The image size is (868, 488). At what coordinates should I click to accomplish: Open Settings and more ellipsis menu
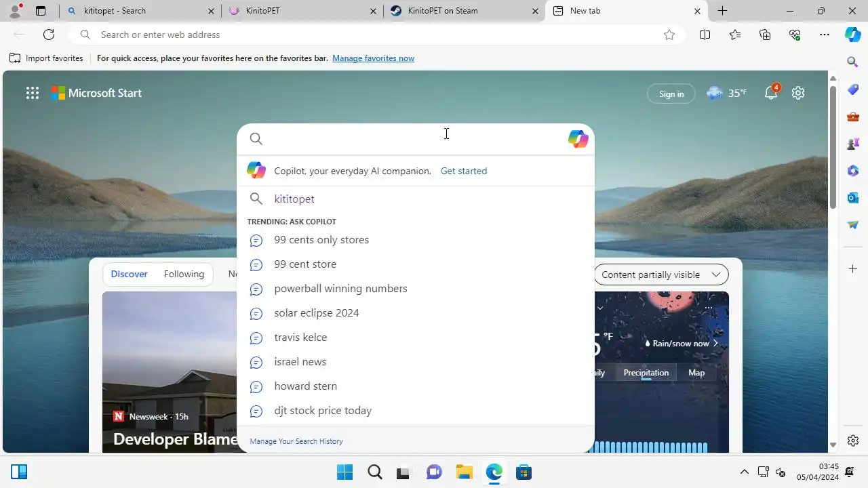(x=825, y=35)
